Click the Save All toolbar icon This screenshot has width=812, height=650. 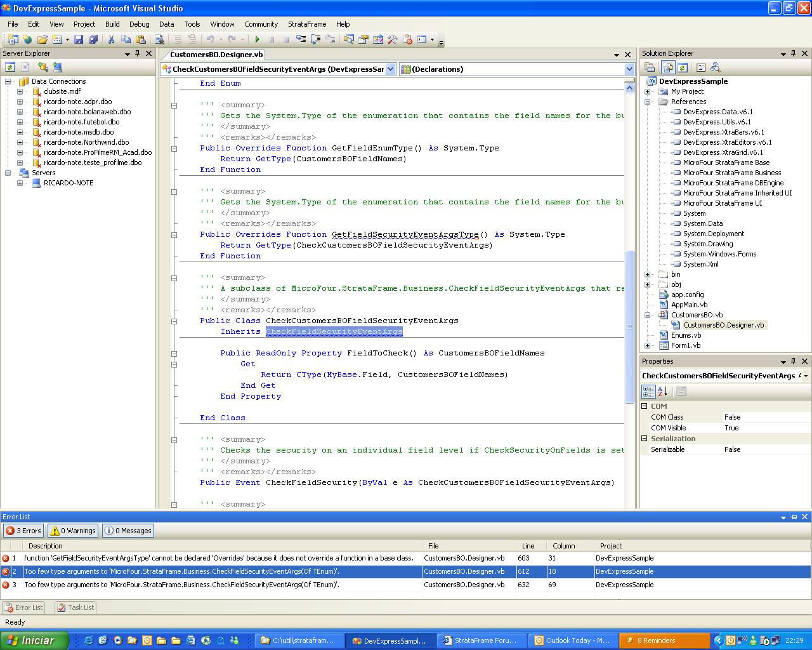click(93, 39)
